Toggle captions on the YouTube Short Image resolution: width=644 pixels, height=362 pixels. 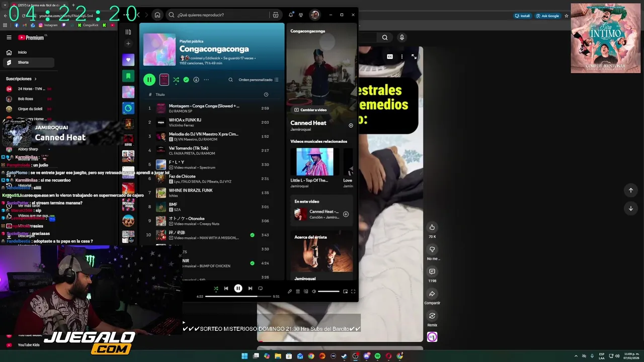coord(389,57)
